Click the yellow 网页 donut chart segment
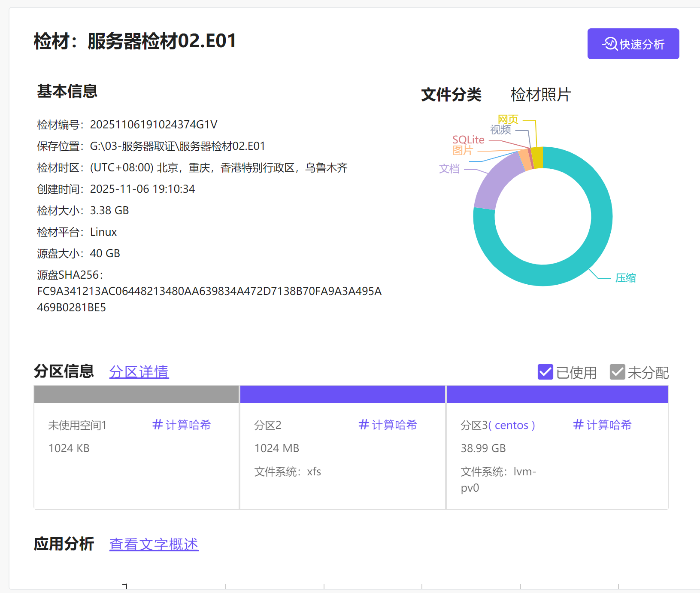 point(537,158)
